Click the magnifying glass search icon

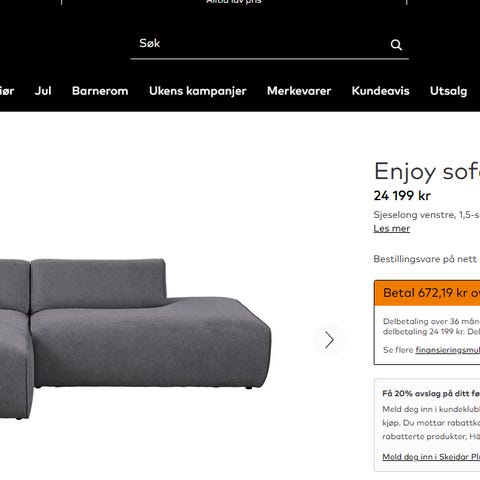point(396,45)
